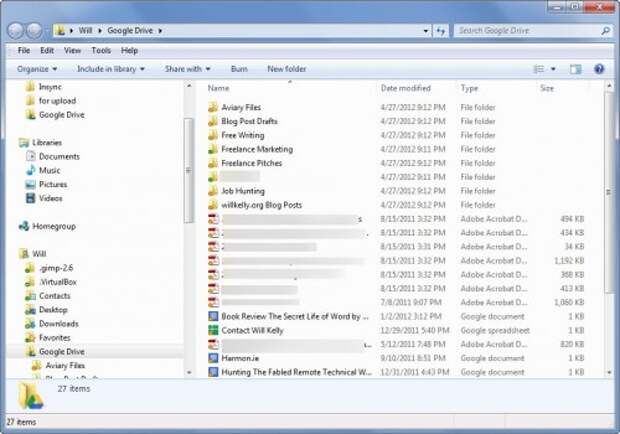The width and height of the screenshot is (620, 434).
Task: Open the Tools menu
Action: coord(101,51)
